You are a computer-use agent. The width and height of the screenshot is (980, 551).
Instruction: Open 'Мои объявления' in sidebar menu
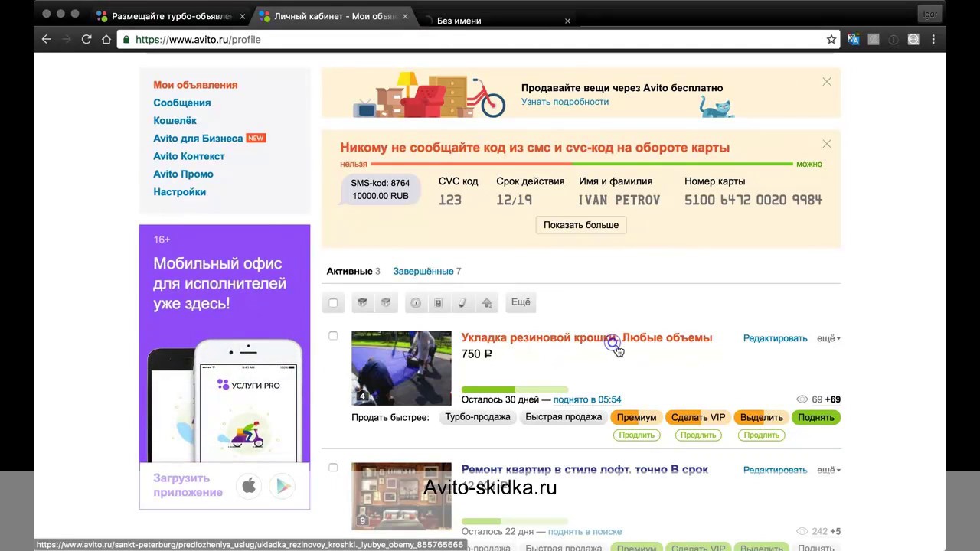click(195, 85)
